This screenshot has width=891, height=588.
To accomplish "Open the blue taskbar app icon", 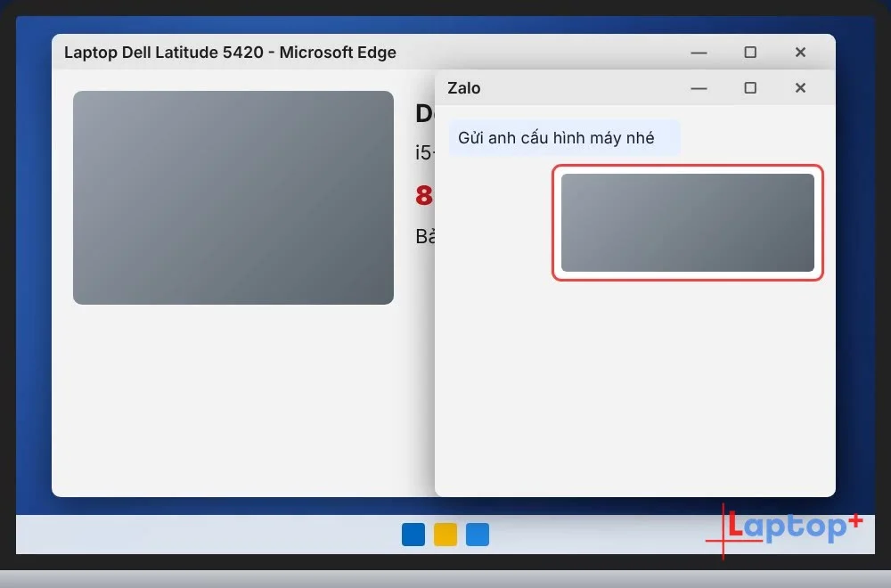I will click(x=413, y=535).
